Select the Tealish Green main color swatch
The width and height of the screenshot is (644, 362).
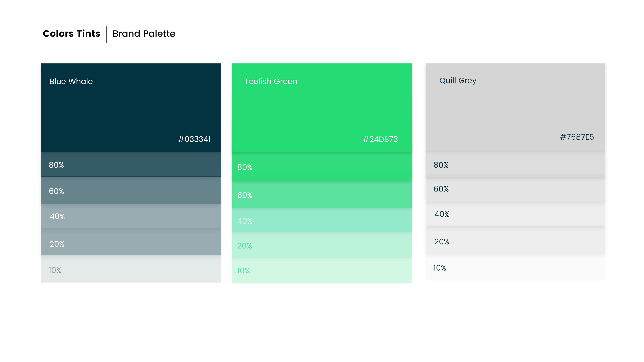pos(322,107)
